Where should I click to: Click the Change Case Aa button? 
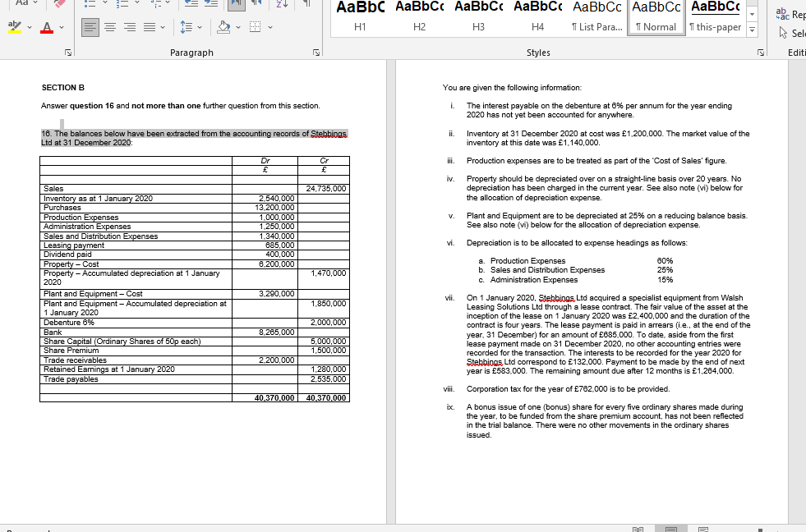[x=22, y=3]
